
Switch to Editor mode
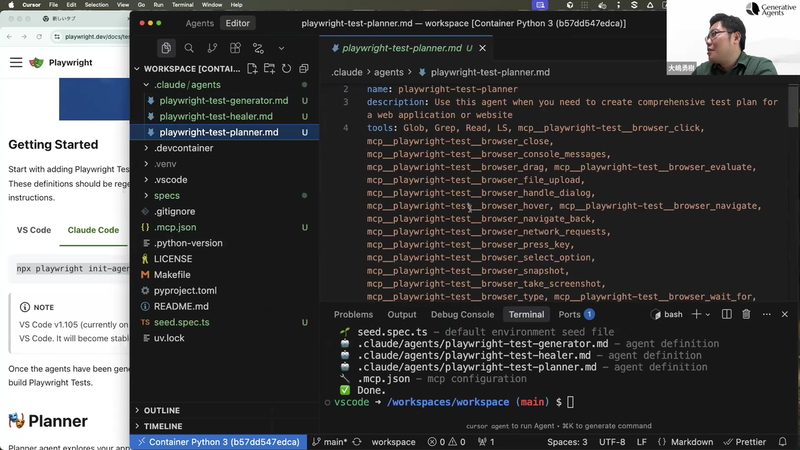tap(238, 23)
